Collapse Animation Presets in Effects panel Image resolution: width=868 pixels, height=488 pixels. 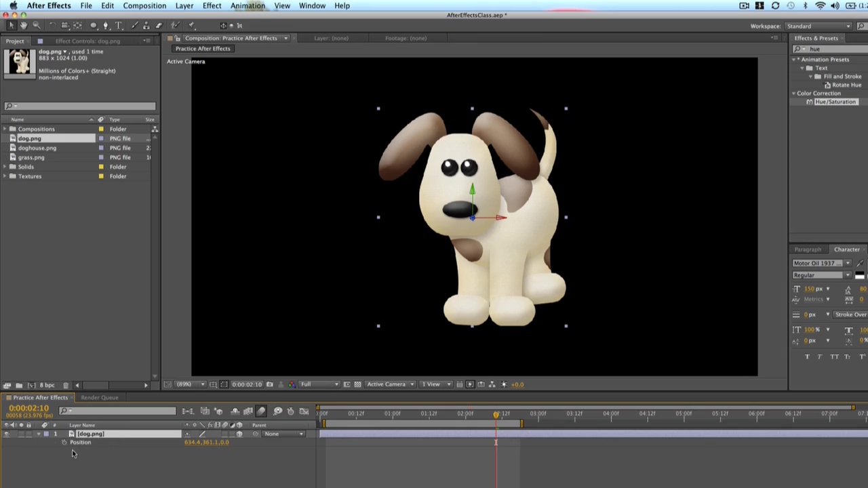click(794, 60)
